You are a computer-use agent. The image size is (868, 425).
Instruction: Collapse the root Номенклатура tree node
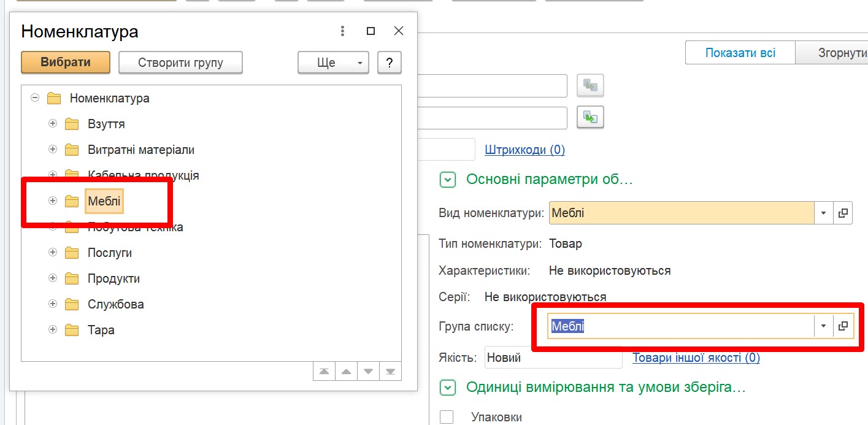(x=35, y=98)
